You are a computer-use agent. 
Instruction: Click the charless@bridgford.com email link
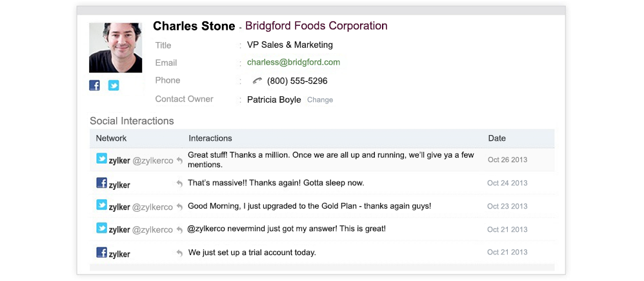click(x=294, y=63)
